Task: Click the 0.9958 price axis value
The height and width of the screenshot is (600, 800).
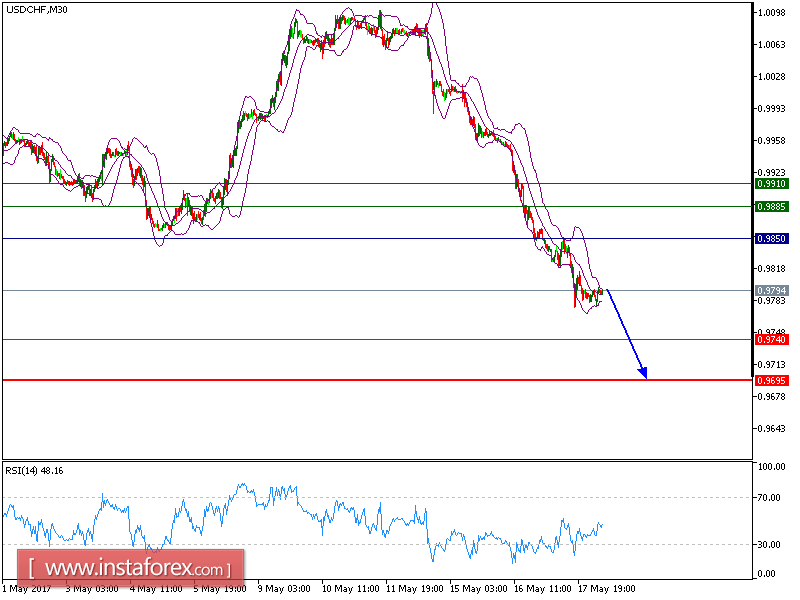Action: [x=771, y=141]
